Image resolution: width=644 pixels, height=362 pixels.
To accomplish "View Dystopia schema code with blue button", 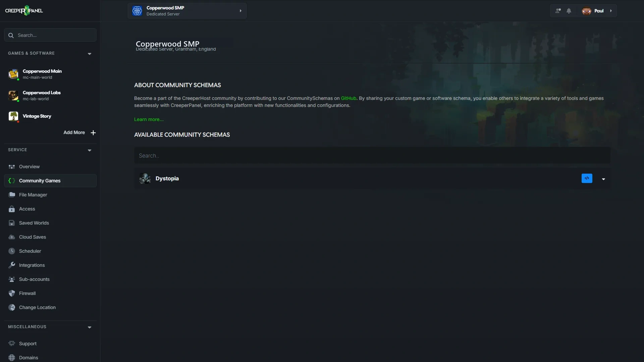I will (x=587, y=178).
